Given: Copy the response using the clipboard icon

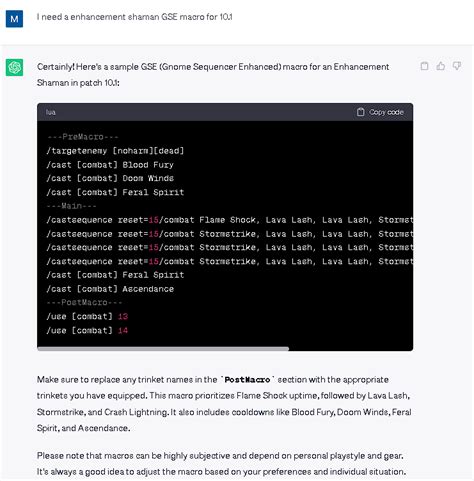Looking at the screenshot, I should point(424,66).
